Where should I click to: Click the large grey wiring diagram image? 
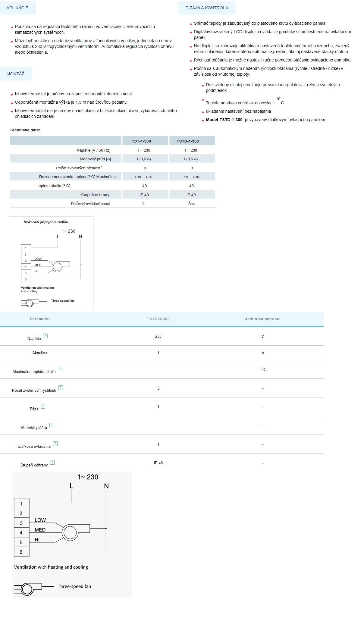[72, 535]
